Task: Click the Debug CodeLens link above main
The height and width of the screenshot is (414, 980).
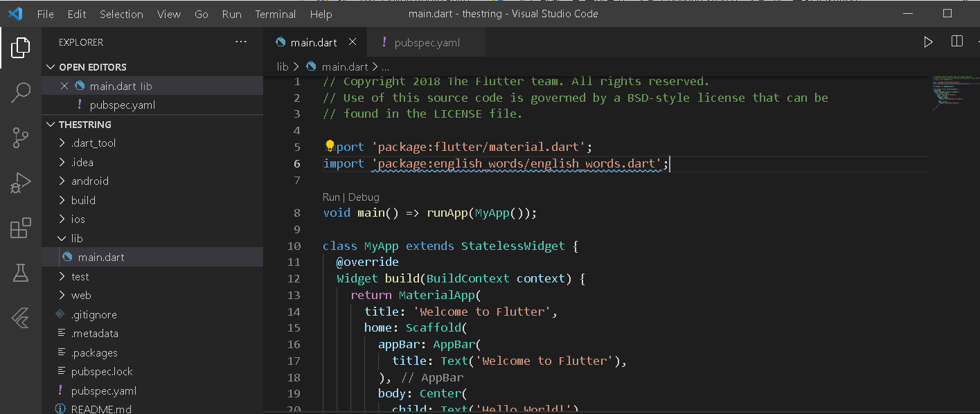Action: (x=364, y=197)
